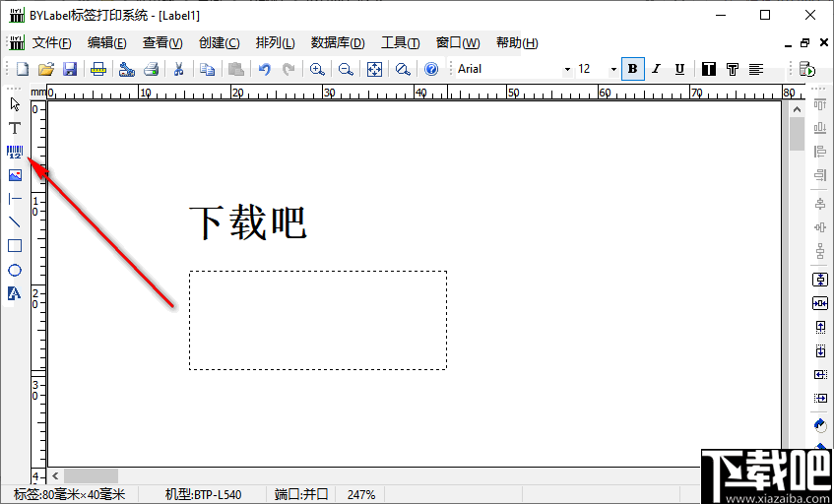Click the database run icon at toolbar right

point(807,69)
